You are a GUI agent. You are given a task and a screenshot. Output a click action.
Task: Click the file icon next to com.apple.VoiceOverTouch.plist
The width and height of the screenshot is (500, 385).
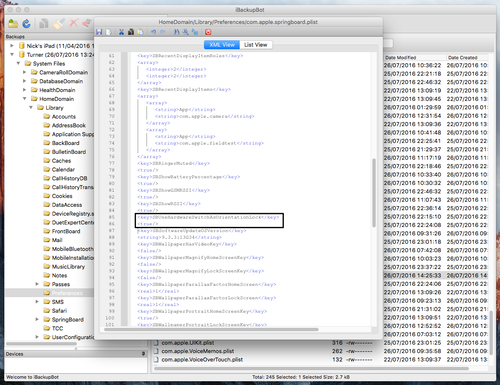pos(156,360)
